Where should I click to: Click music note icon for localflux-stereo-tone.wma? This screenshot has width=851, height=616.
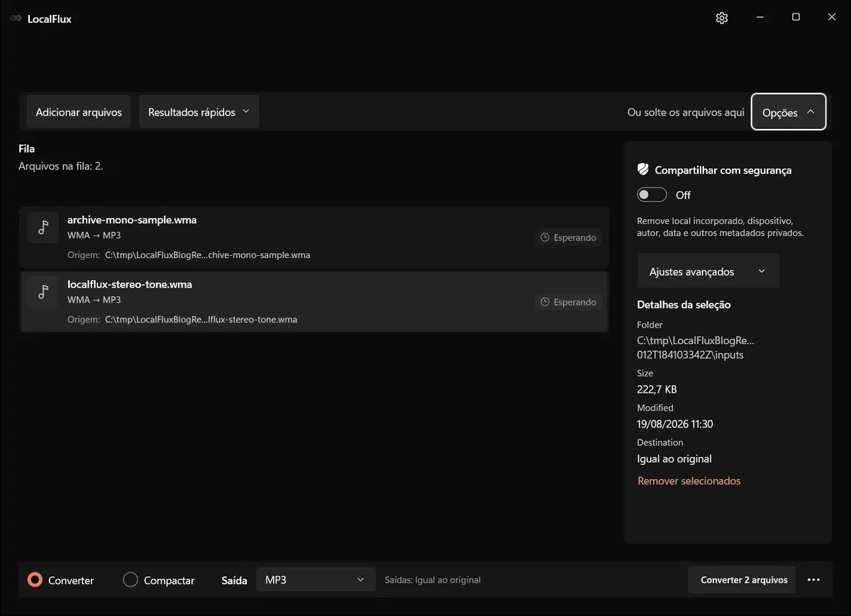[x=43, y=291]
